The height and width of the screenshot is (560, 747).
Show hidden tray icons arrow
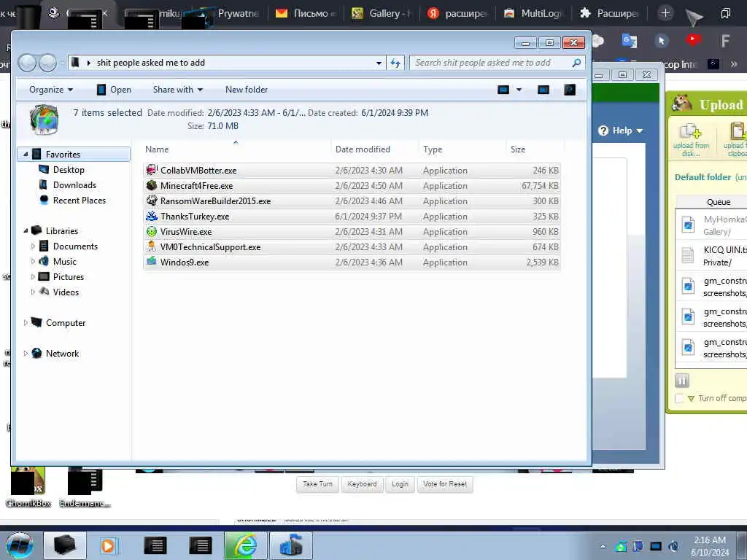(603, 546)
